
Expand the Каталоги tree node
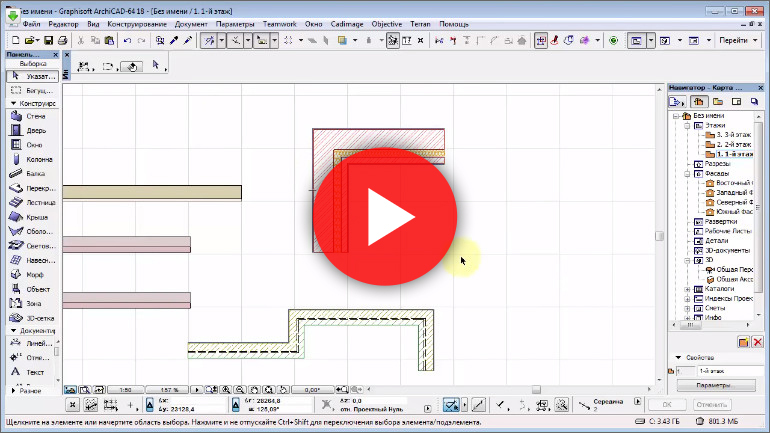click(688, 289)
